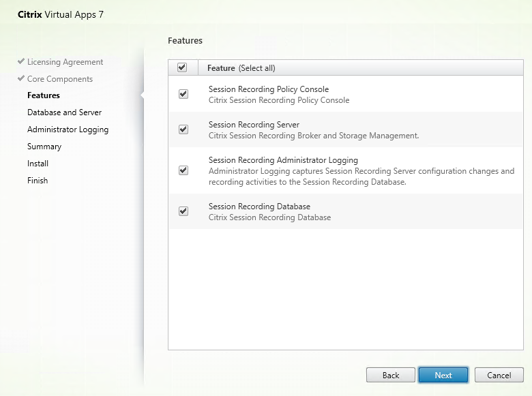Select the Install step

38,164
